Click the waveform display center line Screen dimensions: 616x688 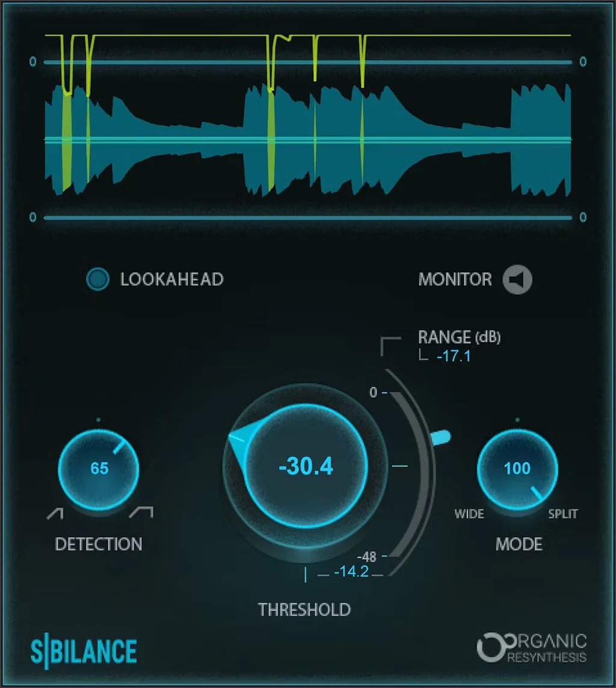308,140
